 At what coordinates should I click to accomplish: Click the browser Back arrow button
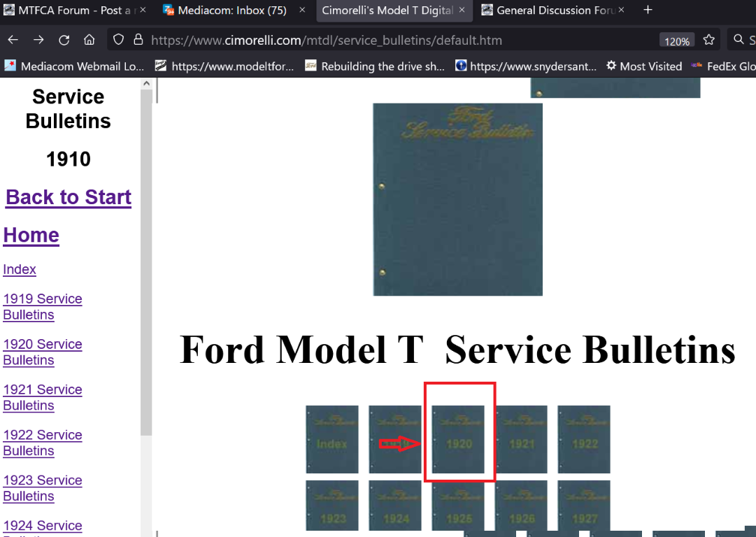tap(13, 40)
